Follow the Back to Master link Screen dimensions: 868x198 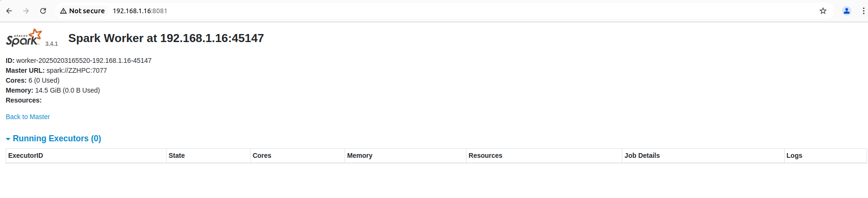[x=27, y=117]
